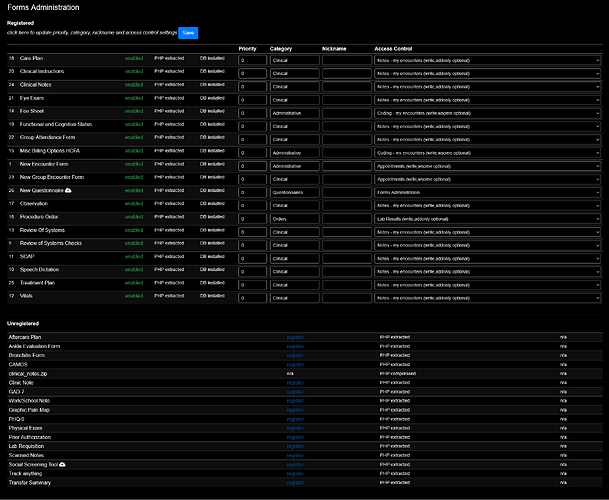Open Access Control dropdown for Care Plan
The height and width of the screenshot is (500, 609).
pos(486,60)
